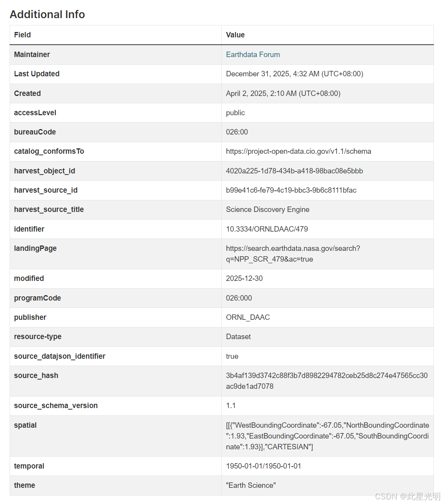Image resolution: width=442 pixels, height=504 pixels.
Task: Click the project-open-data schema URL text
Action: tap(298, 151)
